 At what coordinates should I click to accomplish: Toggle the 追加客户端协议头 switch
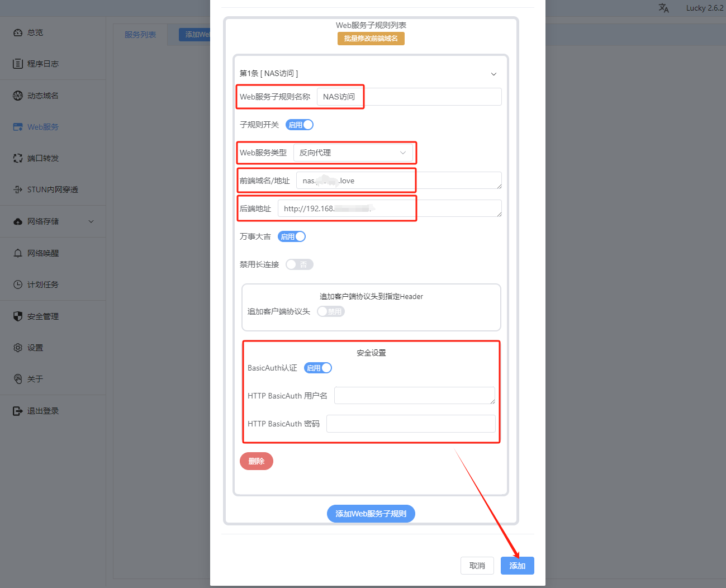pos(331,311)
